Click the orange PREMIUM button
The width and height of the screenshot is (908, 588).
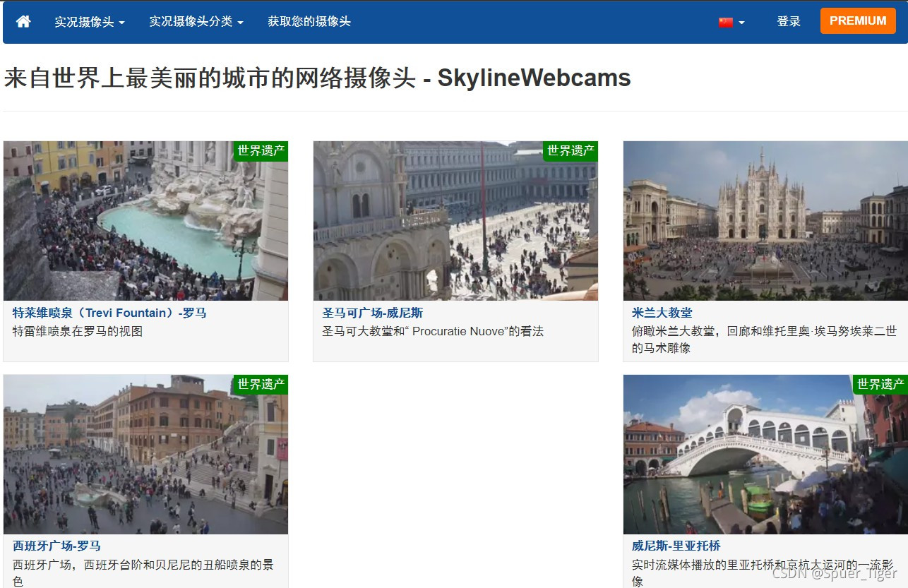(x=858, y=21)
